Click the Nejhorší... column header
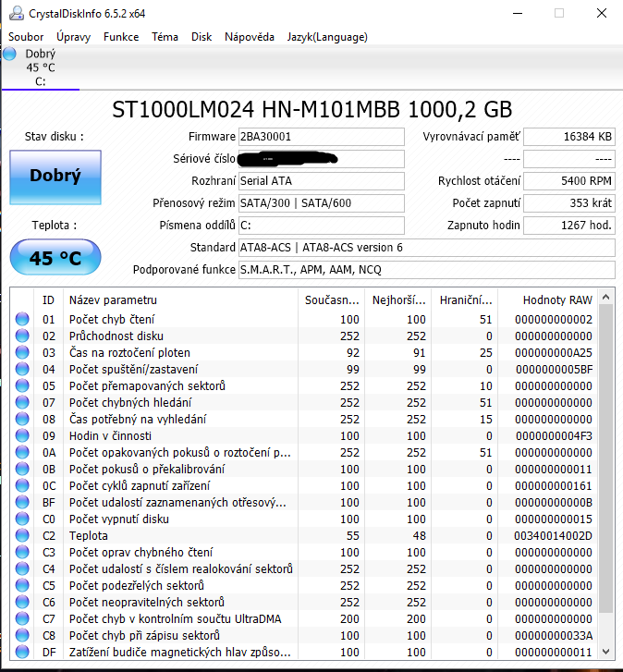 pyautogui.click(x=398, y=300)
